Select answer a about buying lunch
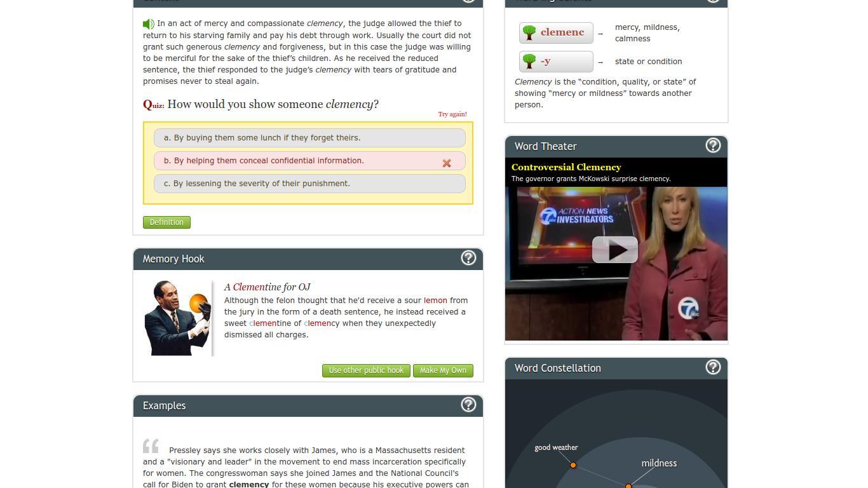This screenshot has width=868, height=488. [309, 138]
